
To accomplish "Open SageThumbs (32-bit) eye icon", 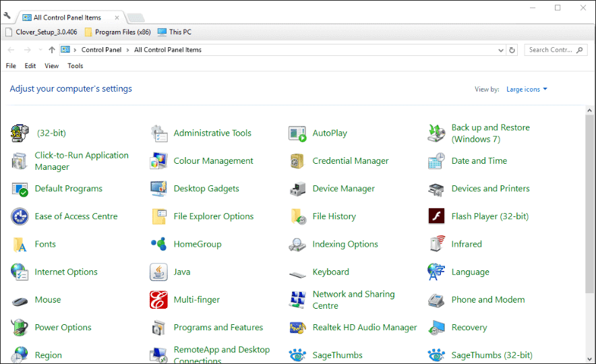I will (x=436, y=355).
